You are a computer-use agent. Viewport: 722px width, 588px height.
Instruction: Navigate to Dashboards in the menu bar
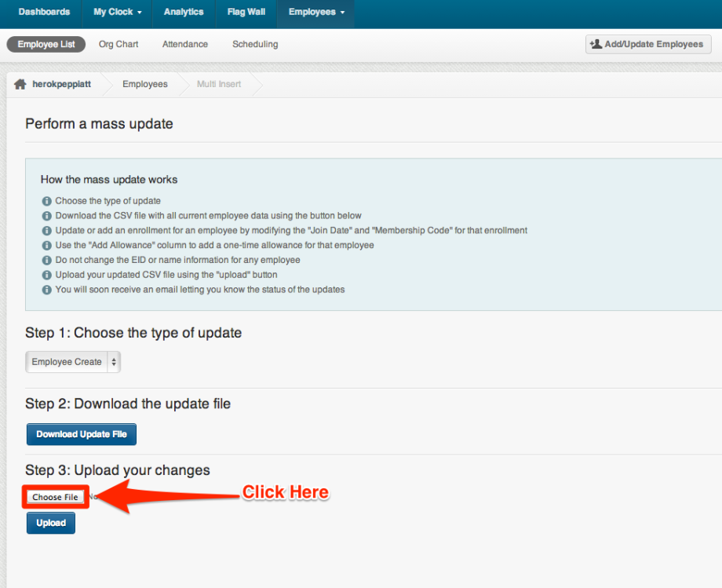click(44, 12)
